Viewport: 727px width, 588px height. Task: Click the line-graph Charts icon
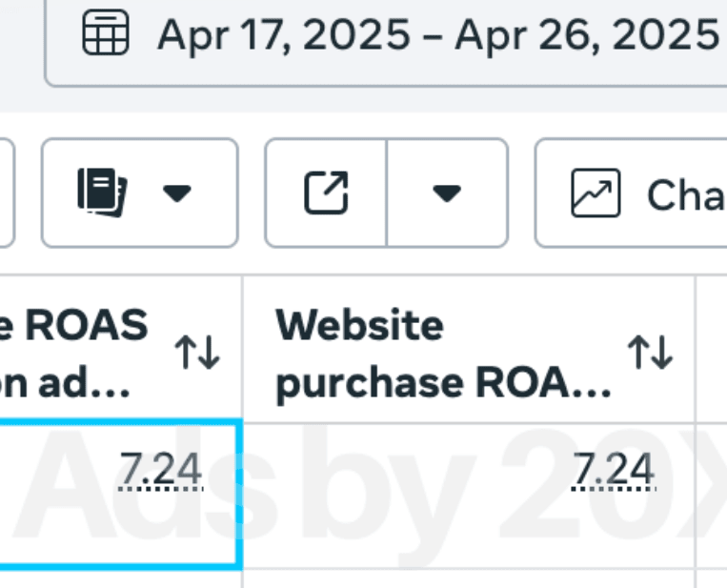click(596, 193)
